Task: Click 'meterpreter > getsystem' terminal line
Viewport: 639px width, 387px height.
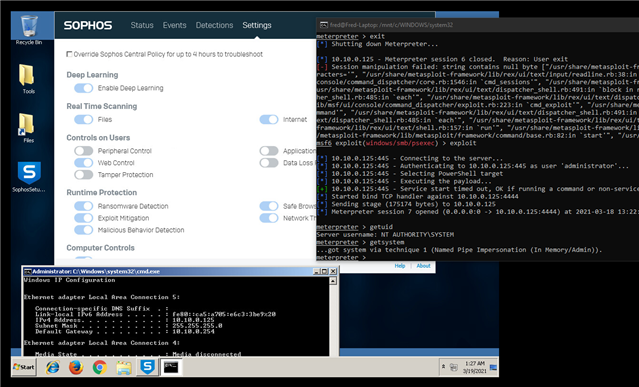Action: pos(360,242)
